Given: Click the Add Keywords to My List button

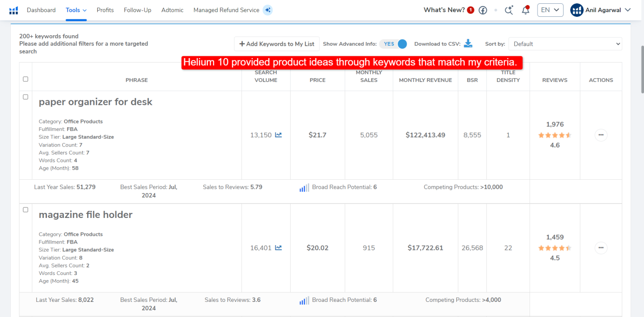Looking at the screenshot, I should tap(277, 44).
